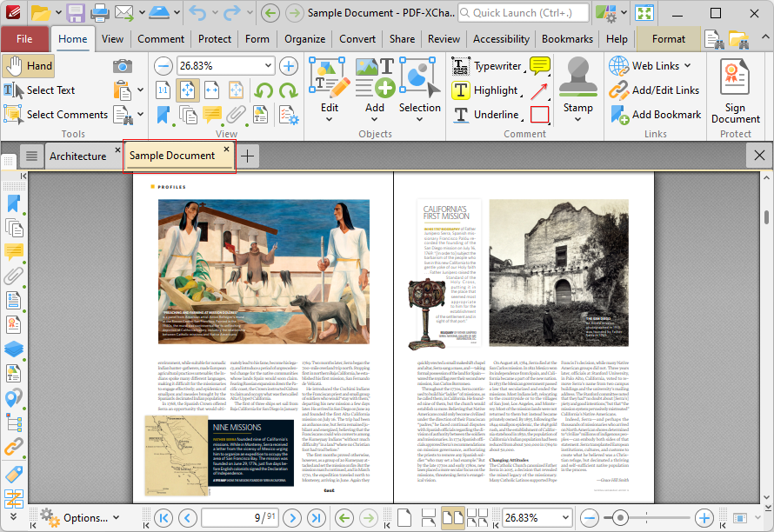Open the Comments pane in left sidebar
Viewport: 774px width, 532px height.
(13, 252)
